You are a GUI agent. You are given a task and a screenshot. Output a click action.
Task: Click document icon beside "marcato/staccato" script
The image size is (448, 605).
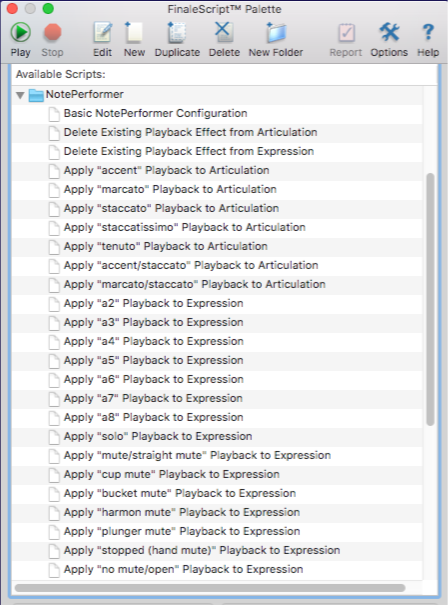(54, 285)
